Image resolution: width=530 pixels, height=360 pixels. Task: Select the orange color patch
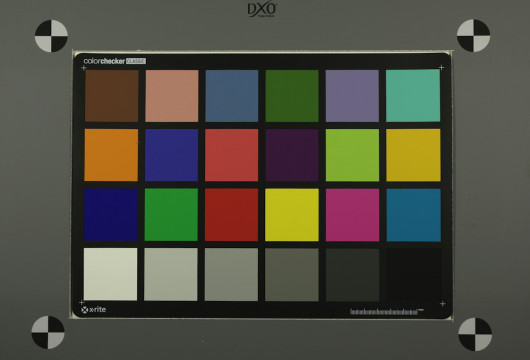(x=111, y=155)
